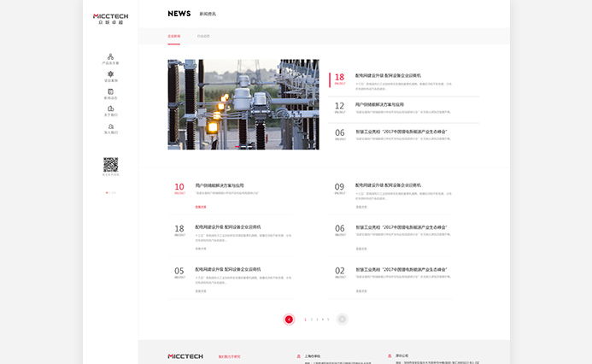Click the red icon beside 上海办事处
Viewport: 592px width, 364px height.
[x=299, y=356]
